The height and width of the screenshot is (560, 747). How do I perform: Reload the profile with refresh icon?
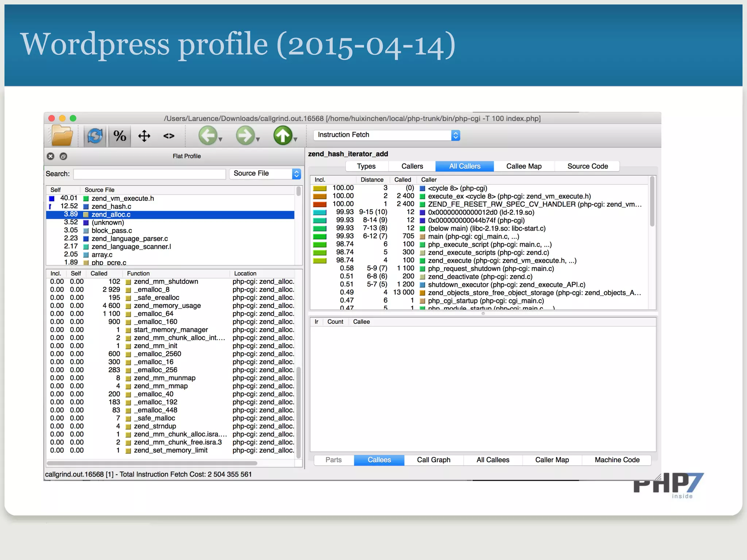(95, 136)
